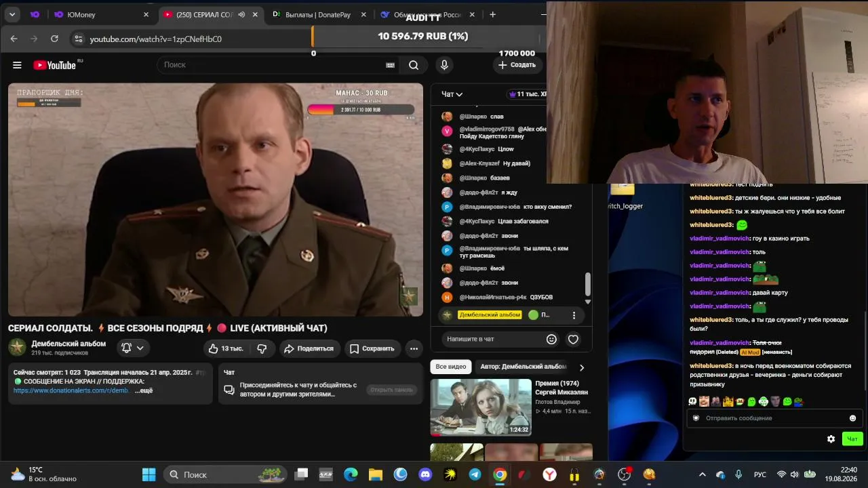
Task: Switch to Google Chrome in taskbar
Action: pyautogui.click(x=500, y=474)
